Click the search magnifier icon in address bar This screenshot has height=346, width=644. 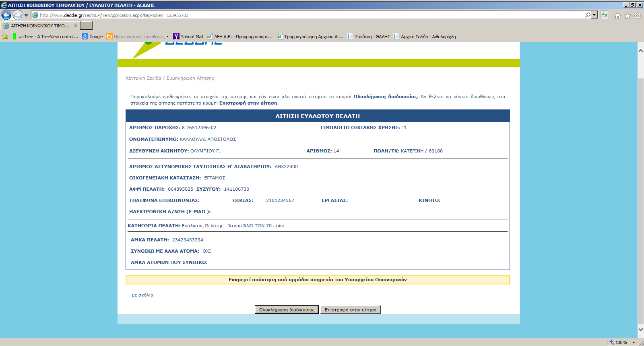(x=588, y=15)
